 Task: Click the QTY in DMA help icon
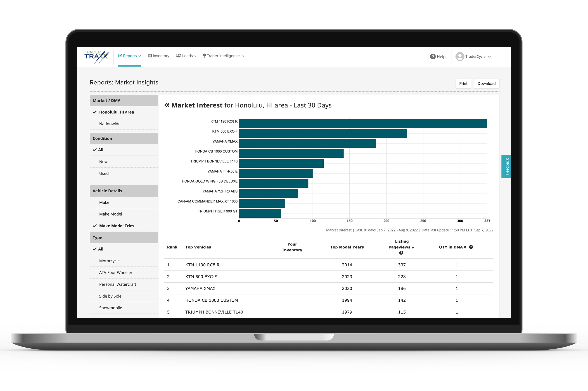pyautogui.click(x=471, y=247)
